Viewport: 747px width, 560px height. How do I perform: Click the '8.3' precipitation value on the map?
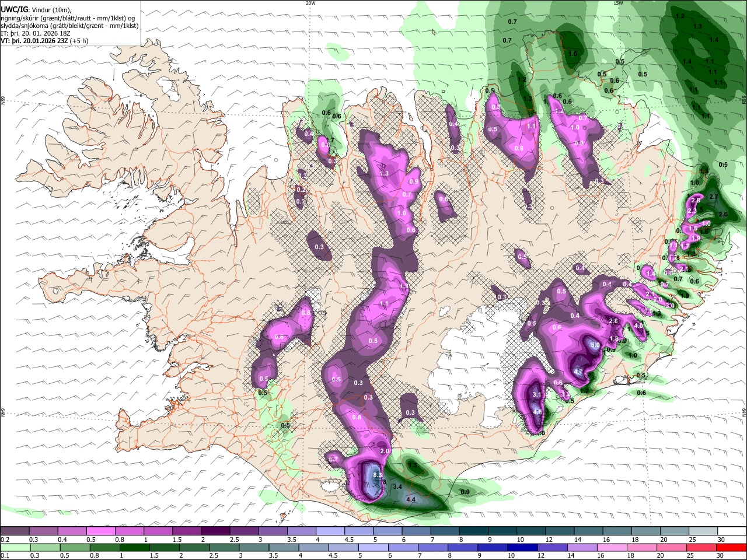click(x=377, y=475)
